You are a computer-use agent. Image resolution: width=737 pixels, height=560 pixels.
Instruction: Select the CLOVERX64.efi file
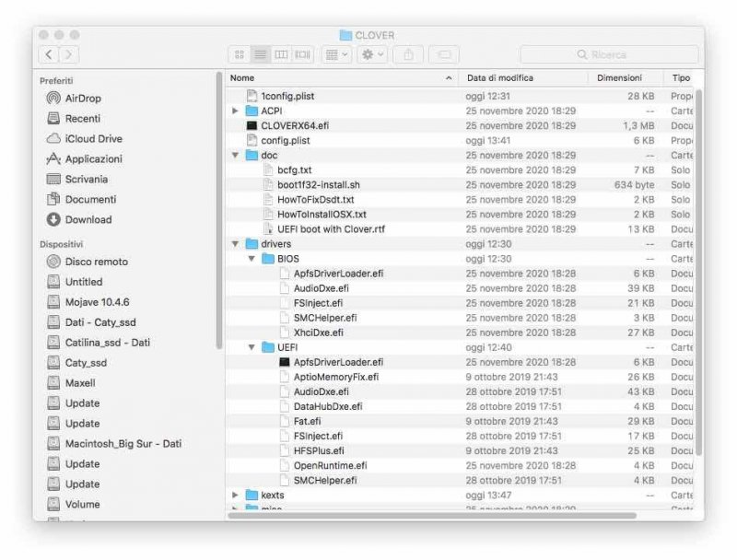click(287, 125)
